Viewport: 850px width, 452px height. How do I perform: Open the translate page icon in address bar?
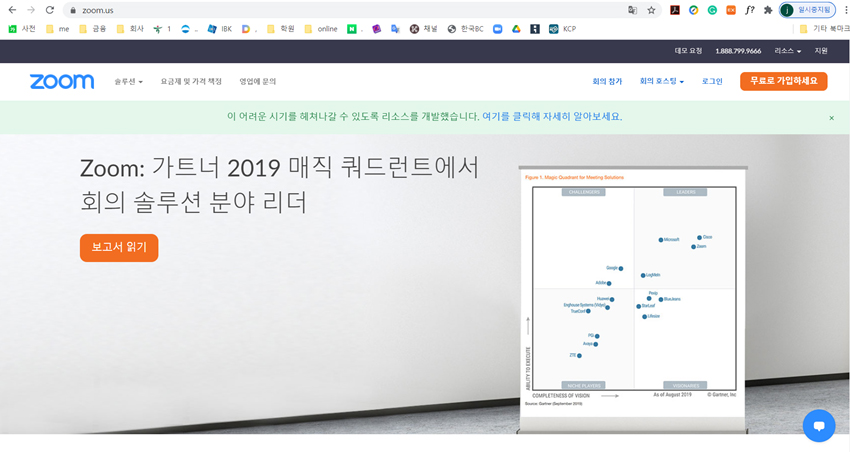coord(632,10)
